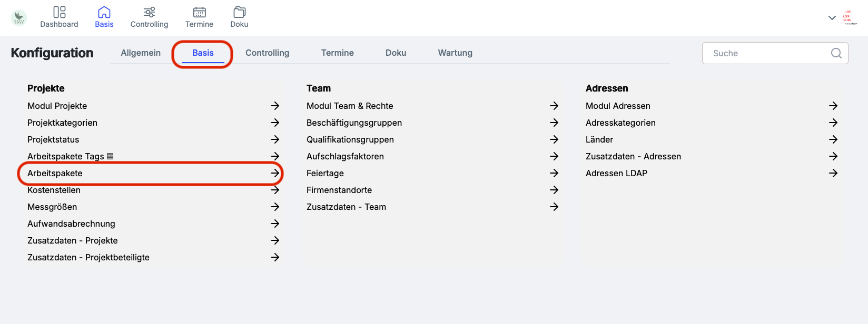Click the search magnifier icon
This screenshot has width=868, height=324.
[x=836, y=53]
